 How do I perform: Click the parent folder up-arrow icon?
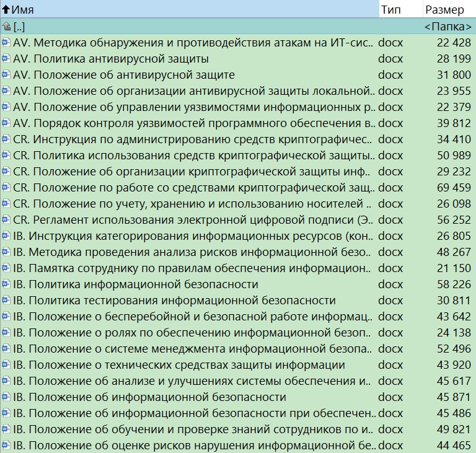(6, 27)
